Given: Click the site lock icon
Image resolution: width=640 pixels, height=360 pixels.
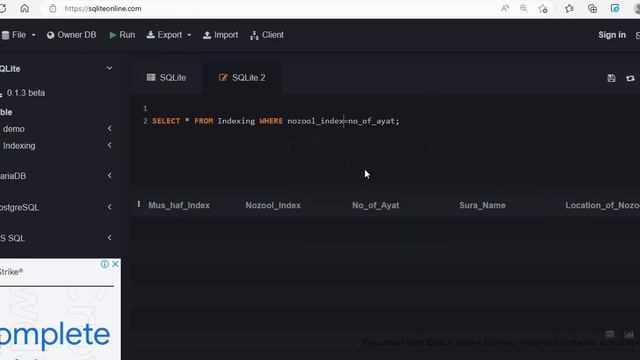Looking at the screenshot, I should tap(53, 9).
